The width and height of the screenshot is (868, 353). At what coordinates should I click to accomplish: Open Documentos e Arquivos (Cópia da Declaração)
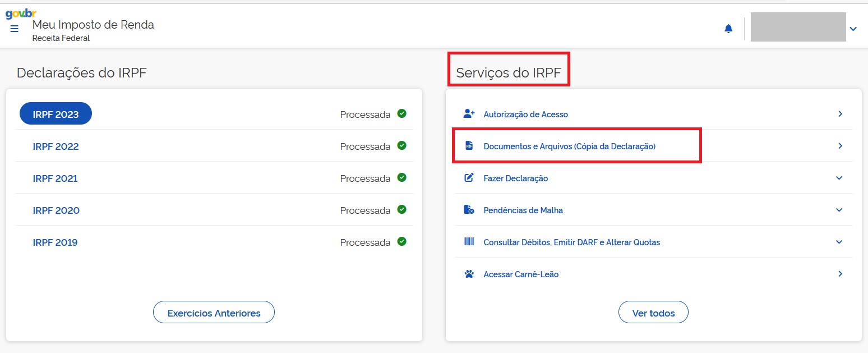point(569,146)
